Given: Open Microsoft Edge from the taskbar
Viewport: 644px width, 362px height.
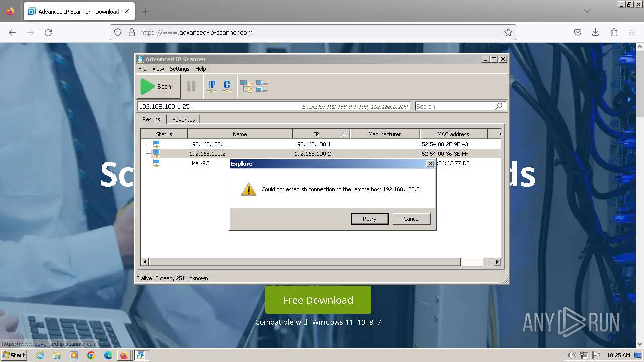Looking at the screenshot, I should pos(108,355).
